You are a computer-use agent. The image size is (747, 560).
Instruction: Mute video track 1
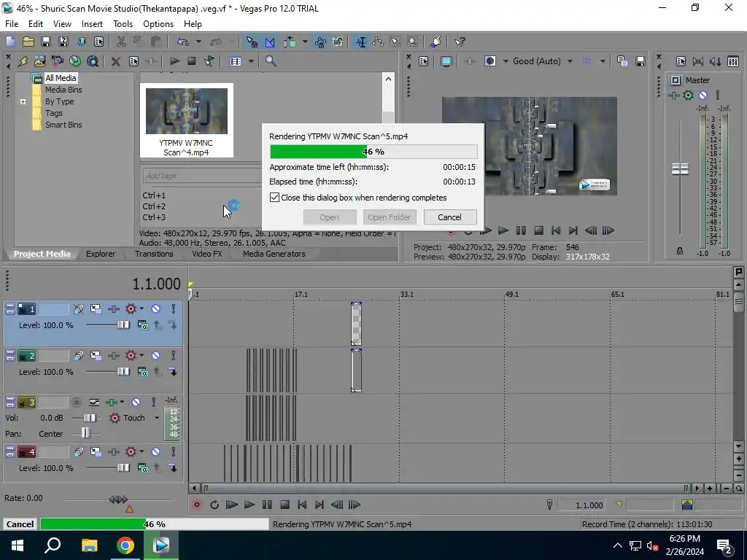coord(156,309)
